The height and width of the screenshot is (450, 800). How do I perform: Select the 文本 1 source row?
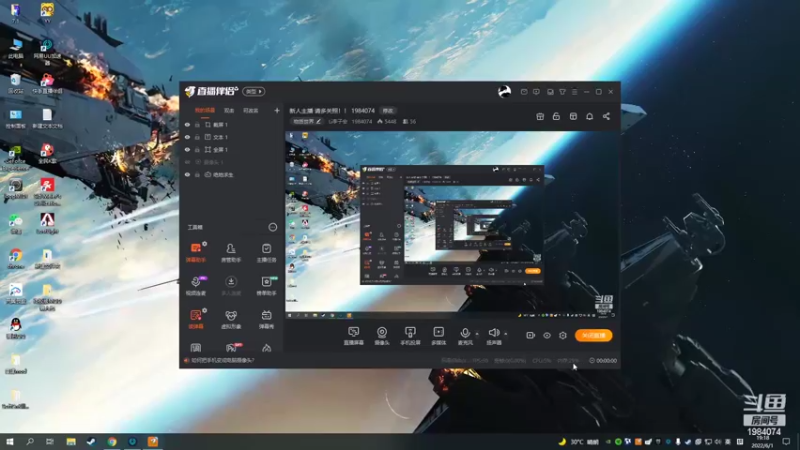click(232, 137)
